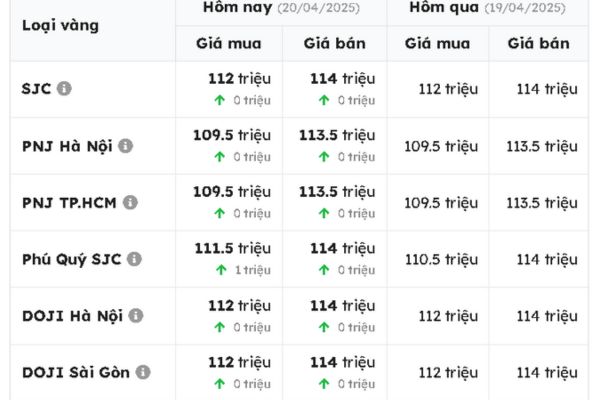Click yesterday's Giá bán column header
Viewport: 600px width, 400px height.
pyautogui.click(x=538, y=43)
